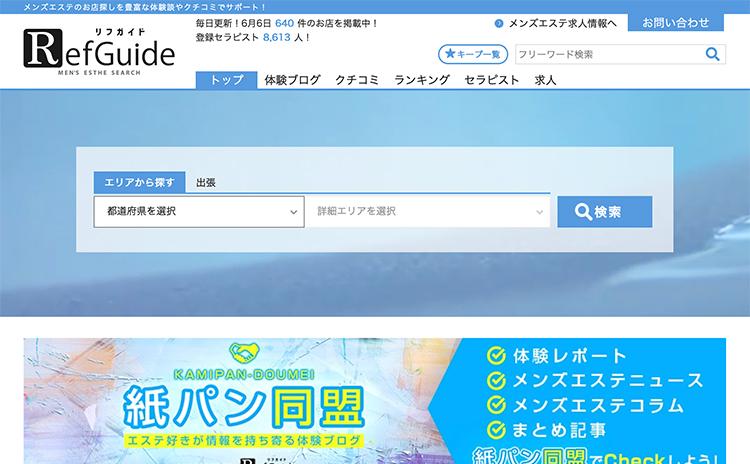Open the 詳細エリアを選択 dropdown
Viewport: 750px width, 464px height.
pyautogui.click(x=428, y=211)
